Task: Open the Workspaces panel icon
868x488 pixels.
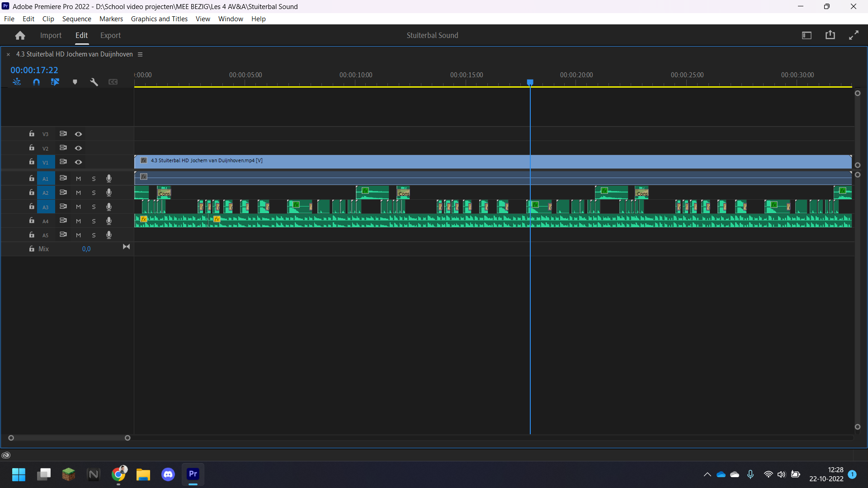Action: click(807, 35)
